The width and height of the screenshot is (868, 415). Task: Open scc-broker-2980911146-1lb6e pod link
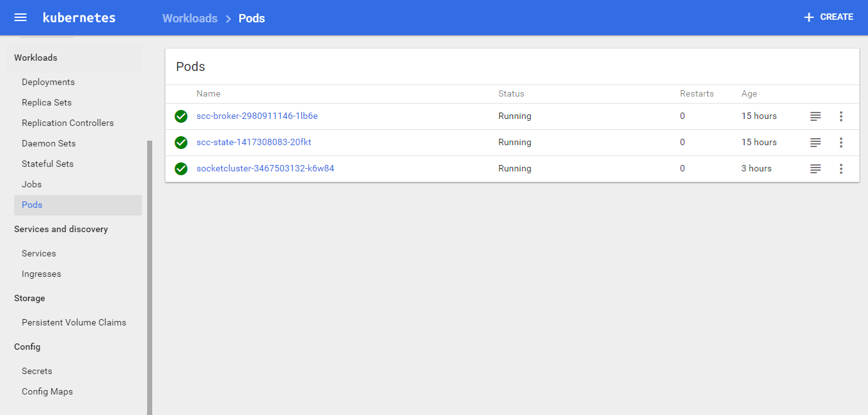point(256,116)
